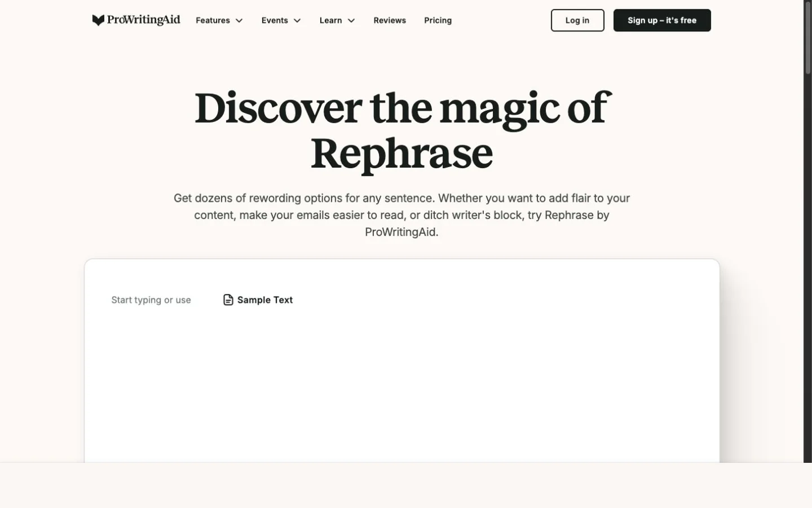812x508 pixels.
Task: Click the 'Get dozens of rewording options' paragraph
Action: click(x=402, y=215)
